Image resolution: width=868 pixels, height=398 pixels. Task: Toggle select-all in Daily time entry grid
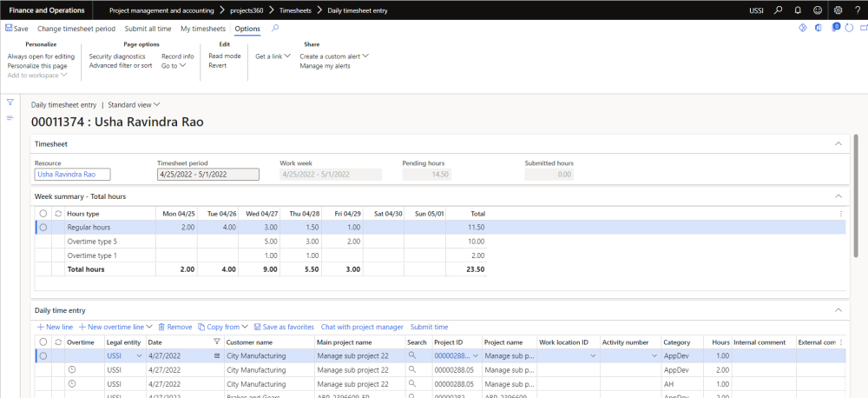pos(43,342)
